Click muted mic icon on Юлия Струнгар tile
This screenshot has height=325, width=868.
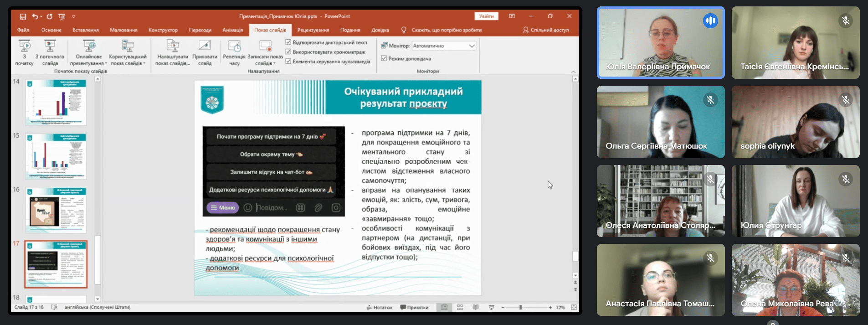845,179
